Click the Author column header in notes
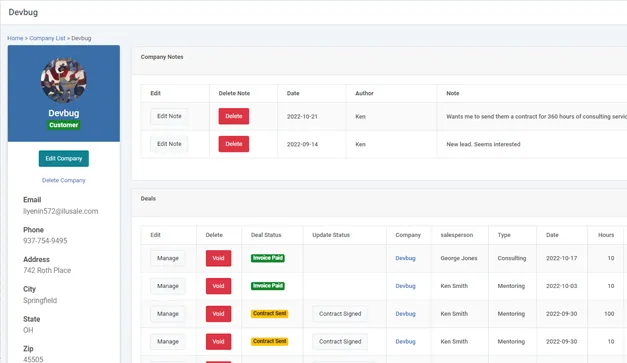The image size is (627, 363). pyautogui.click(x=364, y=93)
